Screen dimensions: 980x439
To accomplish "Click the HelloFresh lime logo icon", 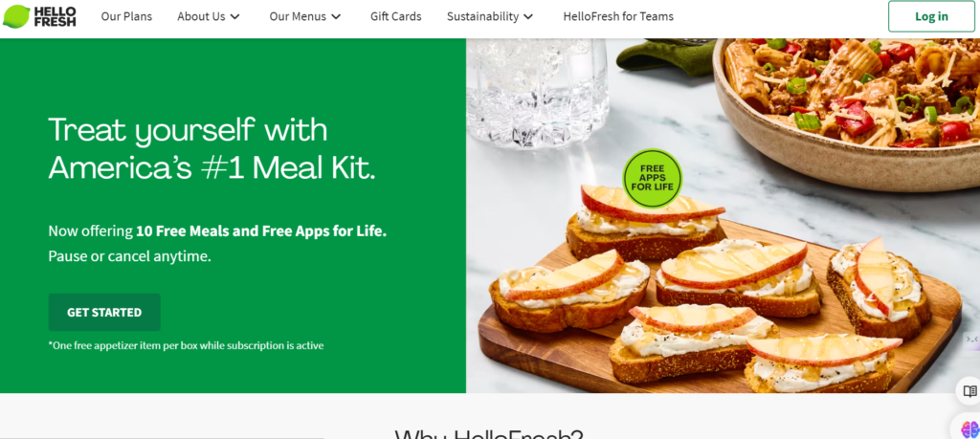I will coord(16,17).
